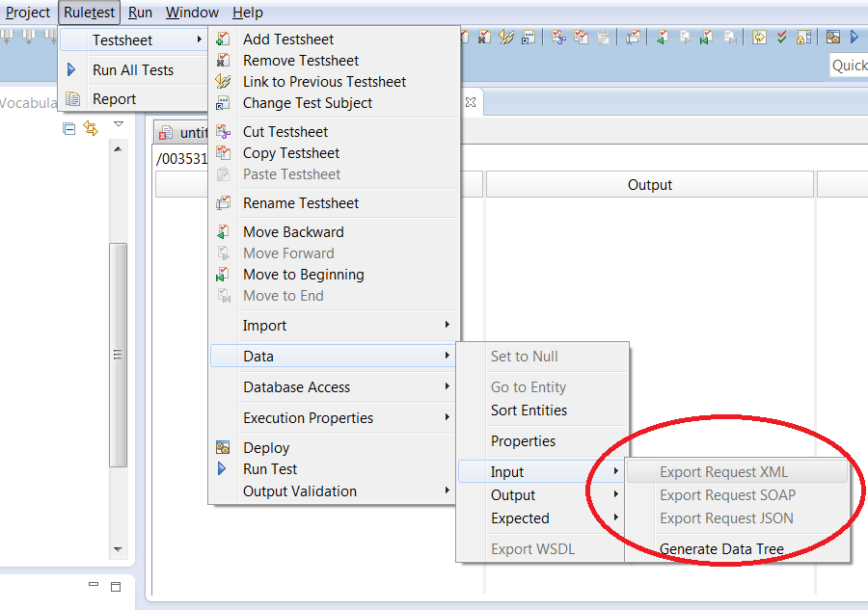The image size is (868, 610).
Task: Click the Change Test Subject toolbar icon
Action: pos(529,38)
